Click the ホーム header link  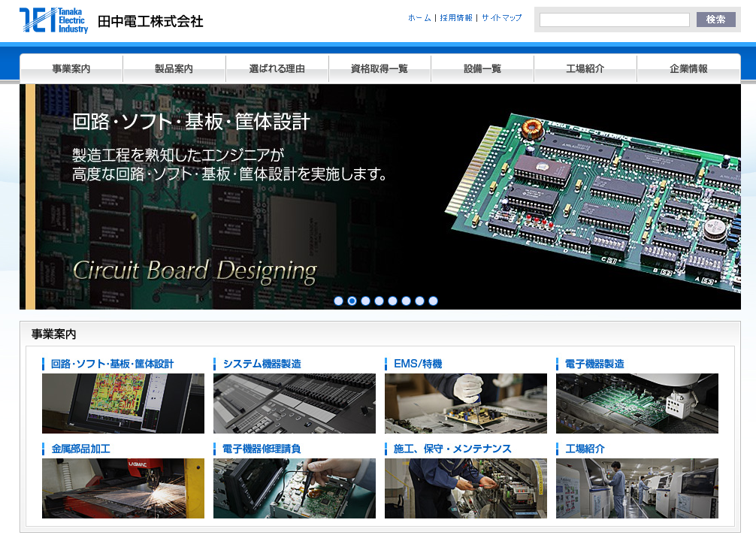point(416,17)
